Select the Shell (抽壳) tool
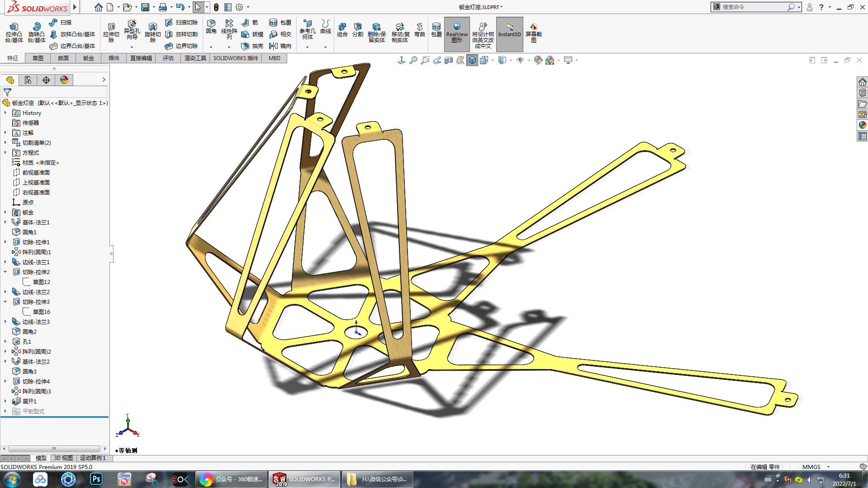The width and height of the screenshot is (868, 488). [x=252, y=46]
